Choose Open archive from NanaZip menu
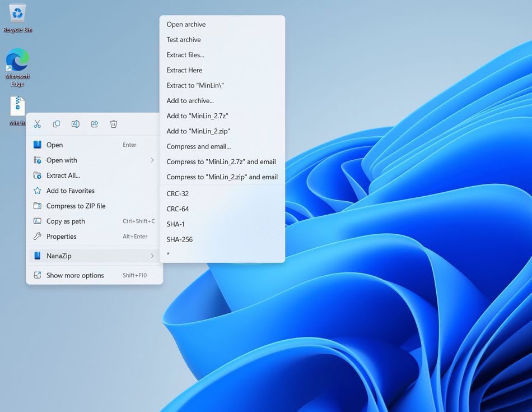This screenshot has width=532, height=412. pyautogui.click(x=186, y=24)
